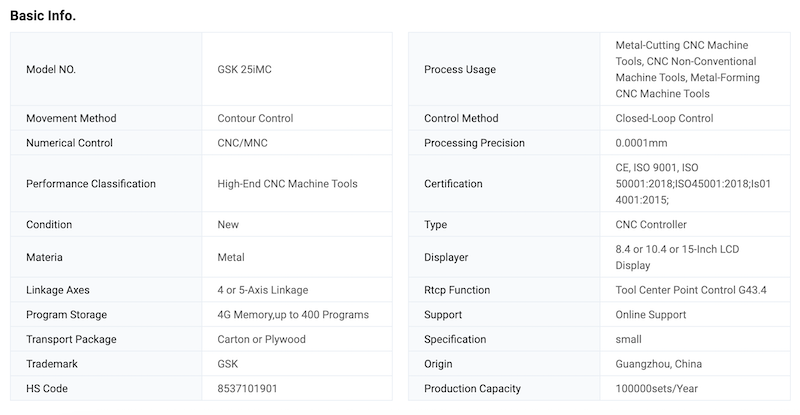Click High-End CNC Machine Tools text
The height and width of the screenshot is (415, 800).
coord(287,184)
